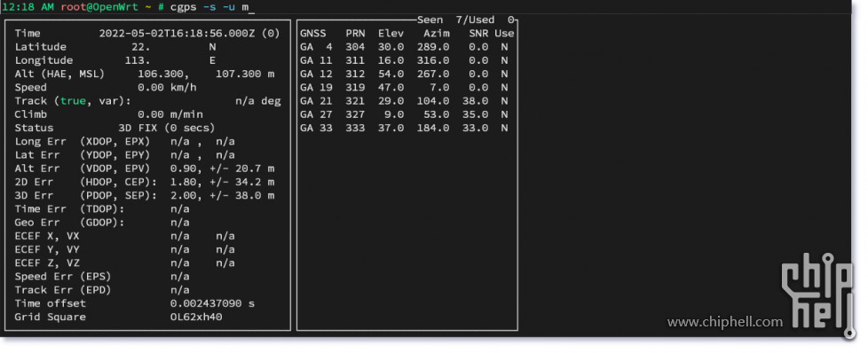Click the Use column value for GA 27
This screenshot has width=868, height=353.
[504, 114]
